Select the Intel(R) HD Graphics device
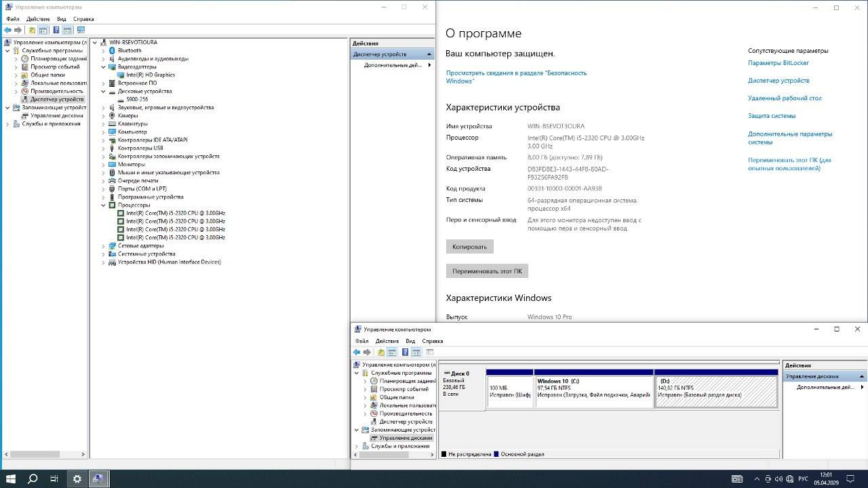The height and width of the screenshot is (488, 868). (151, 75)
